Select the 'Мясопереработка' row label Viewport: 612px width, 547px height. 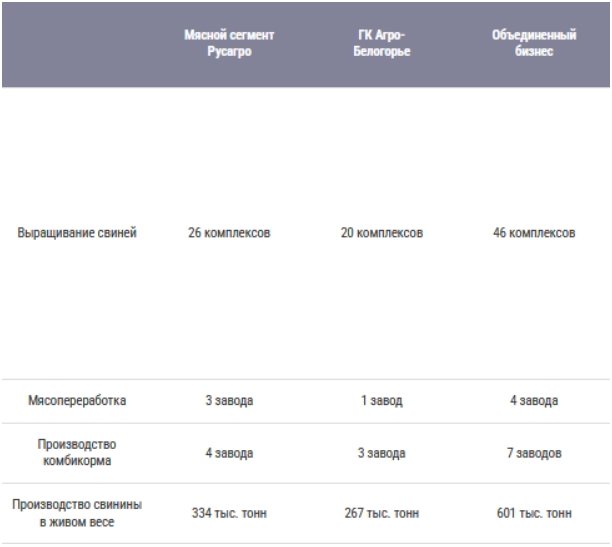77,402
